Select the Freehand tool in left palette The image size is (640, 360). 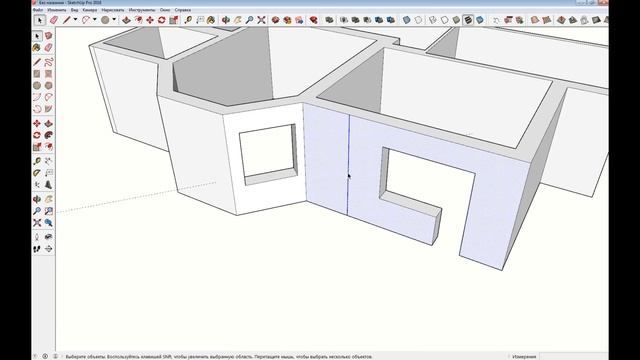tap(49, 62)
